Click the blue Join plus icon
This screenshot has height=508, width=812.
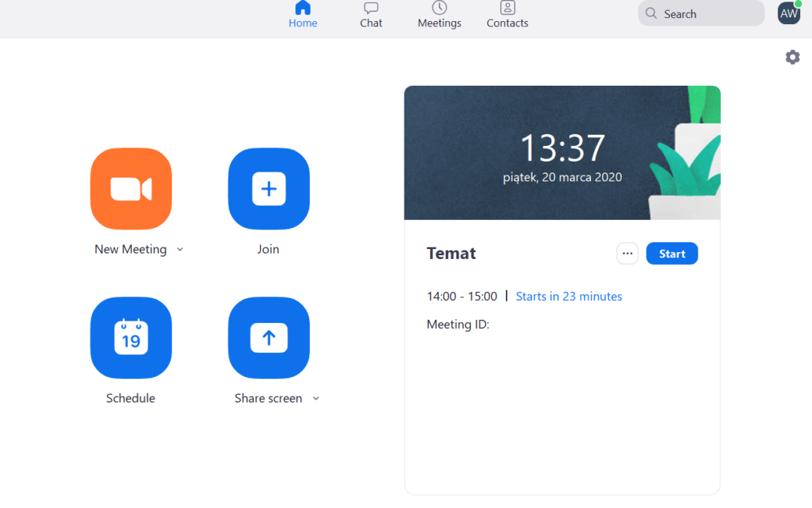click(268, 189)
